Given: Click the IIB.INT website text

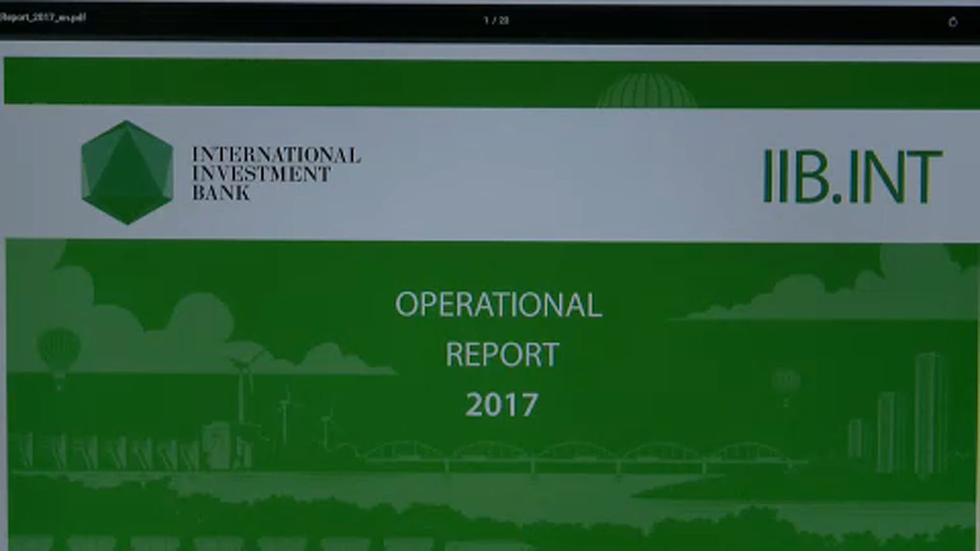Looking at the screenshot, I should pyautogui.click(x=852, y=177).
